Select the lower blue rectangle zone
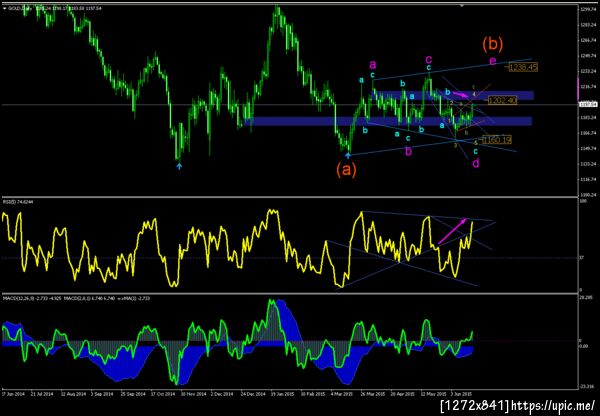The height and width of the screenshot is (416, 600). (387, 121)
